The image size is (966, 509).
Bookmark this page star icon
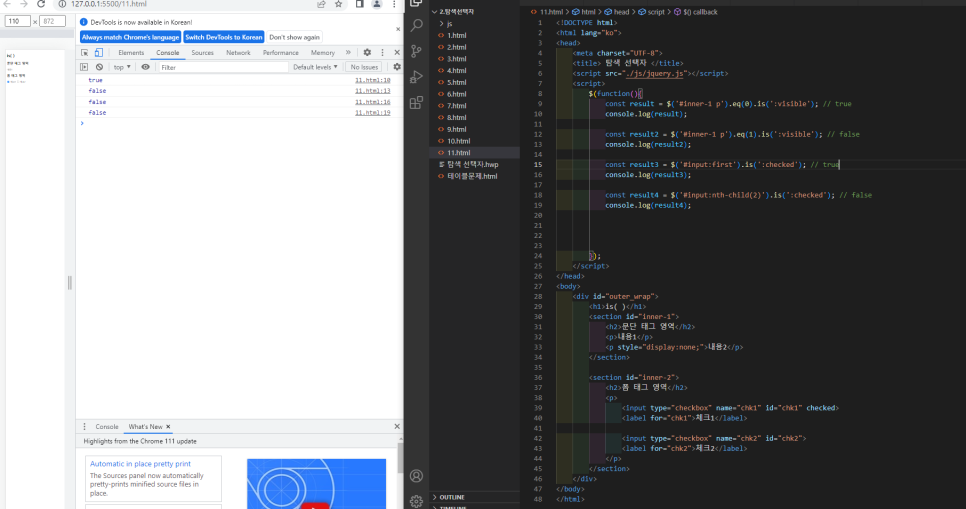pyautogui.click(x=338, y=4)
